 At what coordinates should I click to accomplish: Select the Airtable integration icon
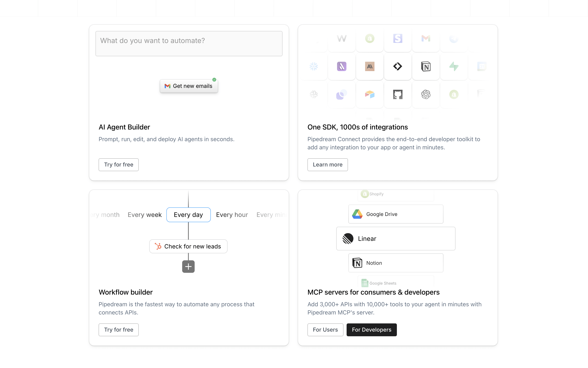click(x=370, y=94)
